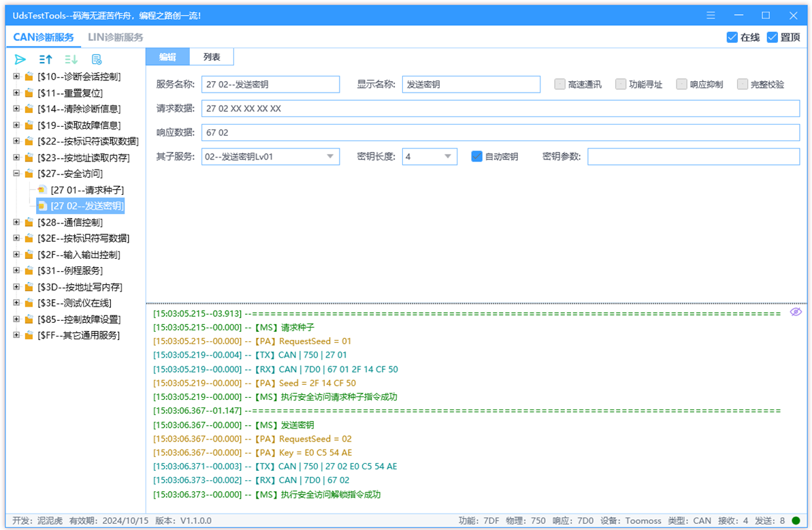Viewport: 812px width, 530px height.
Task: Click folder icon of $22 按标识符读取数据
Action: [x=29, y=142]
